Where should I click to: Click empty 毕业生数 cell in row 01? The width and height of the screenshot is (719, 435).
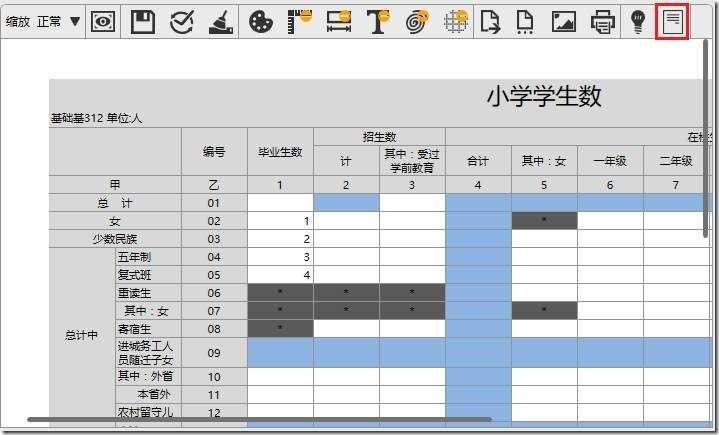280,203
